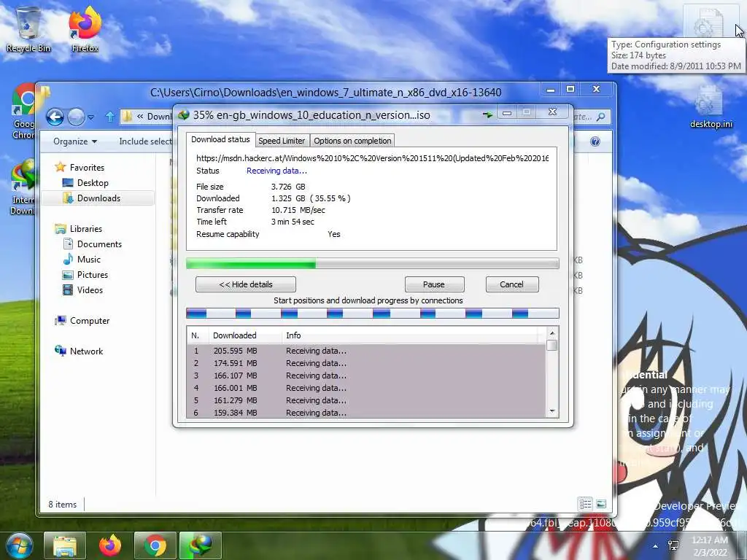The height and width of the screenshot is (560, 747).
Task: Select connection row 5 with 161.279 MB
Action: pos(366,400)
